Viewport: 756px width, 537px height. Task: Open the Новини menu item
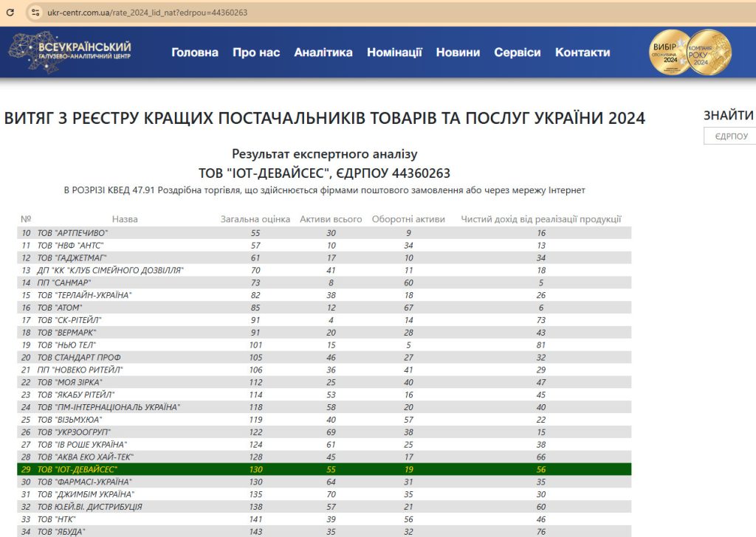coord(458,52)
